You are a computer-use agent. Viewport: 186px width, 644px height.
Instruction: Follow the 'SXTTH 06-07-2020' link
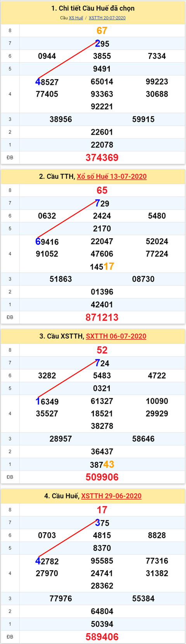point(116,336)
